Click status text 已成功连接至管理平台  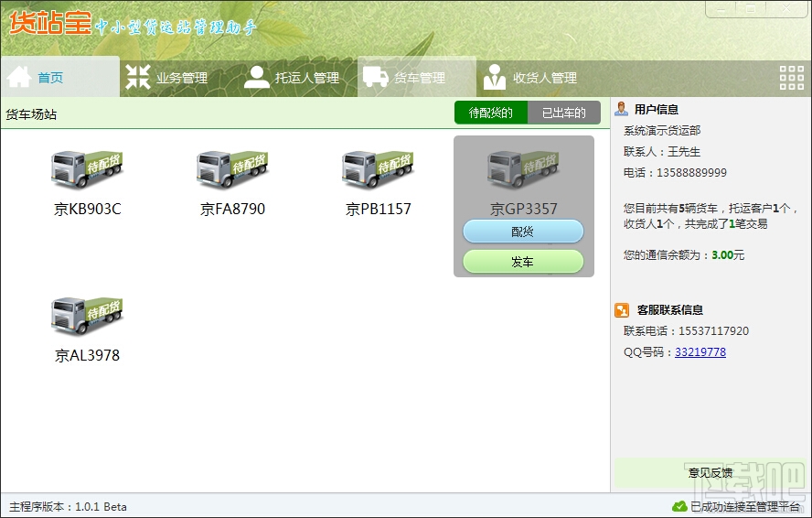(x=745, y=507)
